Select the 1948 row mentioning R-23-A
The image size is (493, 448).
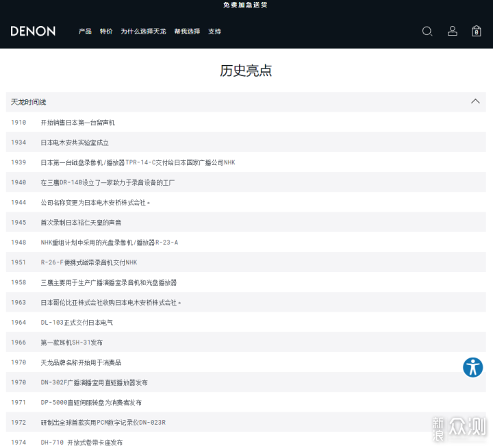tap(246, 242)
